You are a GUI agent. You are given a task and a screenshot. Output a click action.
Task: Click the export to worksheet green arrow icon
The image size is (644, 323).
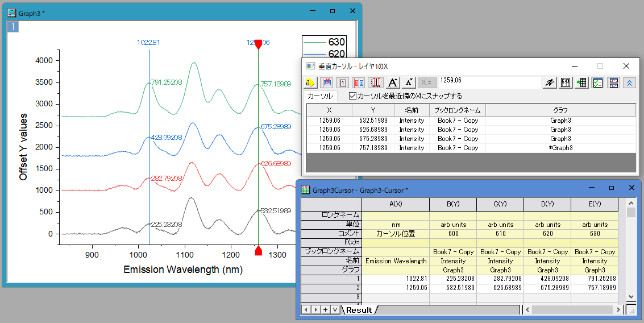pos(581,83)
